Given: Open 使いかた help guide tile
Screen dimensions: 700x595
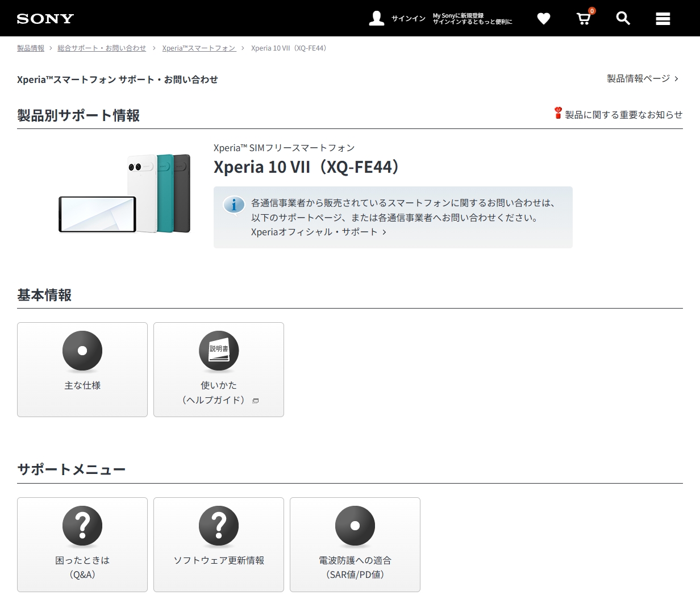Looking at the screenshot, I should [x=219, y=369].
